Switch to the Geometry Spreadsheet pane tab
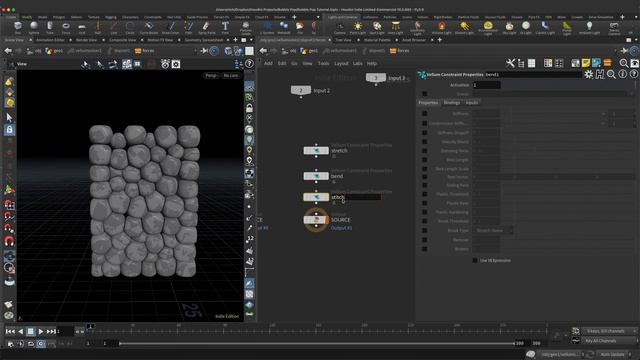This screenshot has width=640, height=360. point(204,40)
